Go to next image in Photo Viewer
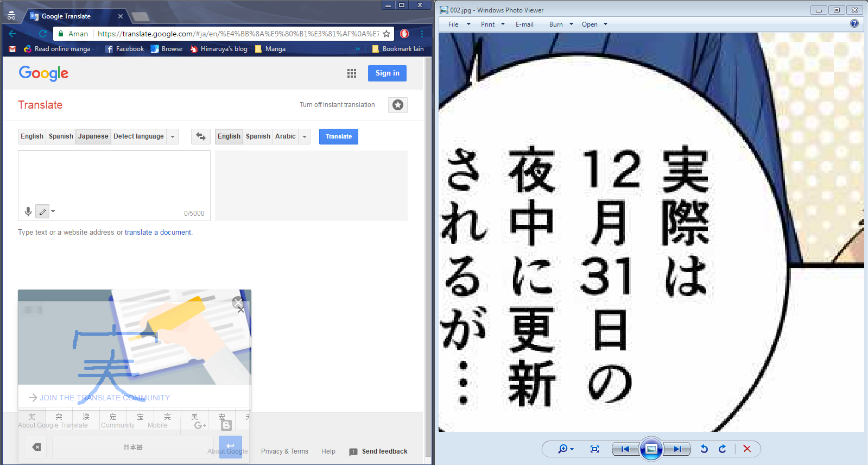This screenshot has width=868, height=465. pyautogui.click(x=677, y=449)
